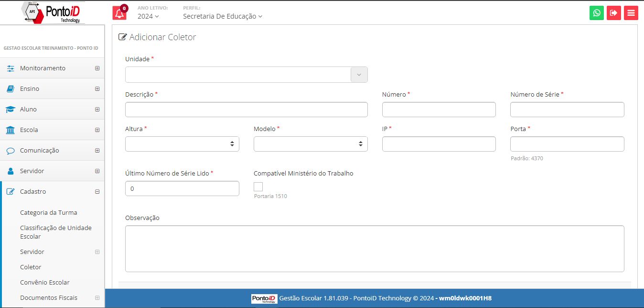Click the wm0ldwk0001H8 footer code

pos(466,298)
